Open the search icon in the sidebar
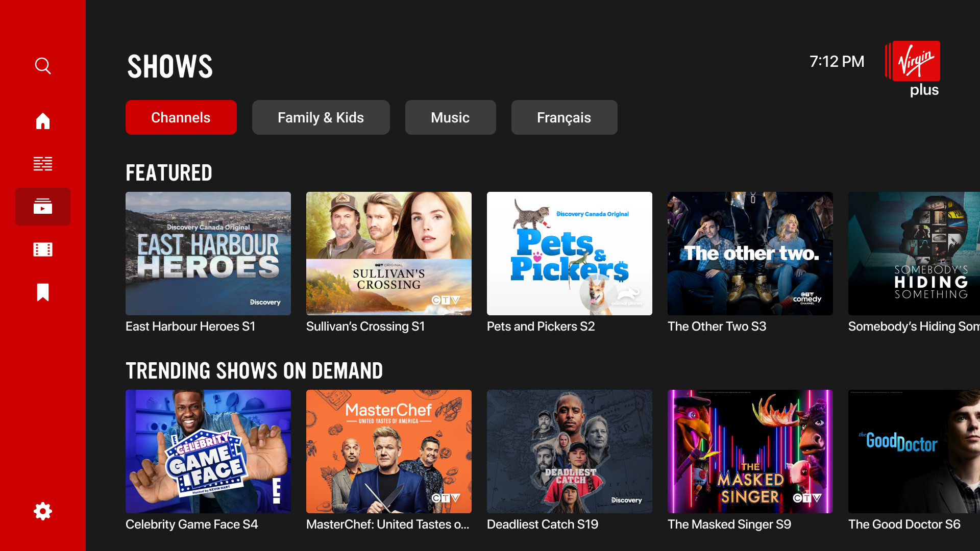This screenshot has height=551, width=980. click(x=43, y=66)
